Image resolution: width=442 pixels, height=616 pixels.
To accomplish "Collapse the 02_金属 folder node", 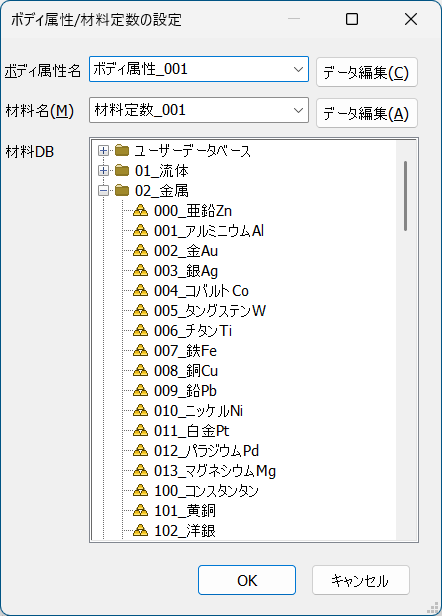I will click(x=103, y=191).
